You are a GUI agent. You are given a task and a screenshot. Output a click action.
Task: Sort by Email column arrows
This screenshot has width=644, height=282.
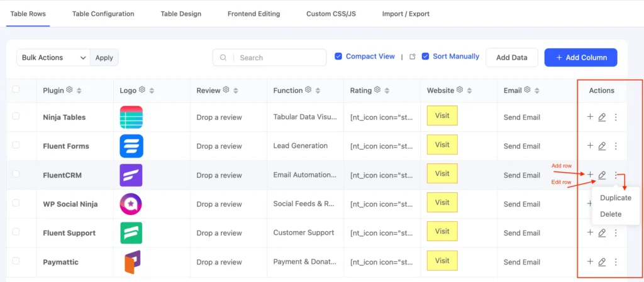pyautogui.click(x=537, y=90)
